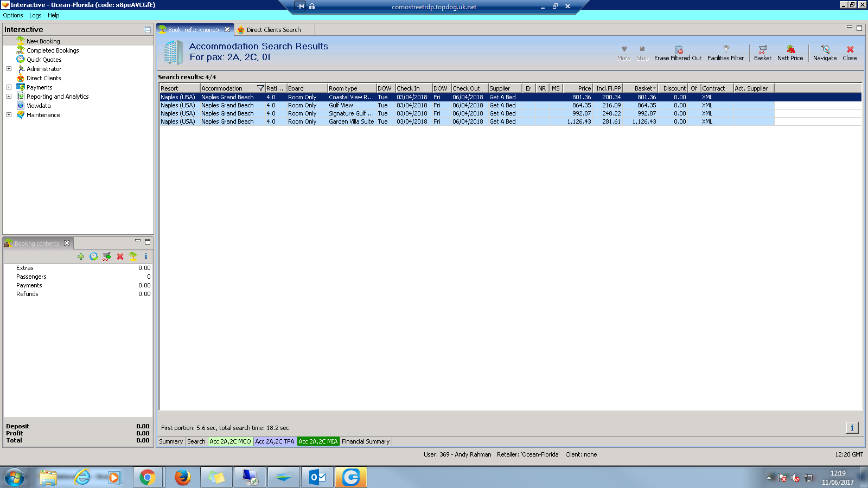Expand the Maintenance tree node
This screenshot has width=868, height=488.
[9, 115]
